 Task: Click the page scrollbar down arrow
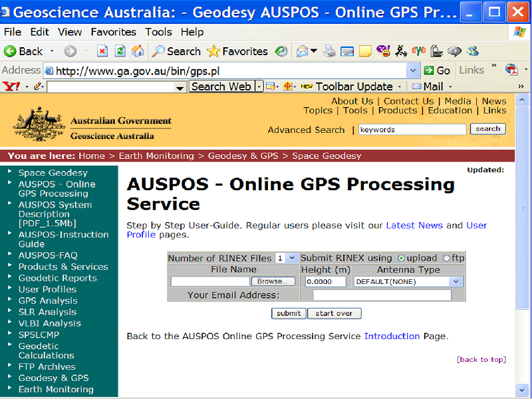coord(522,390)
